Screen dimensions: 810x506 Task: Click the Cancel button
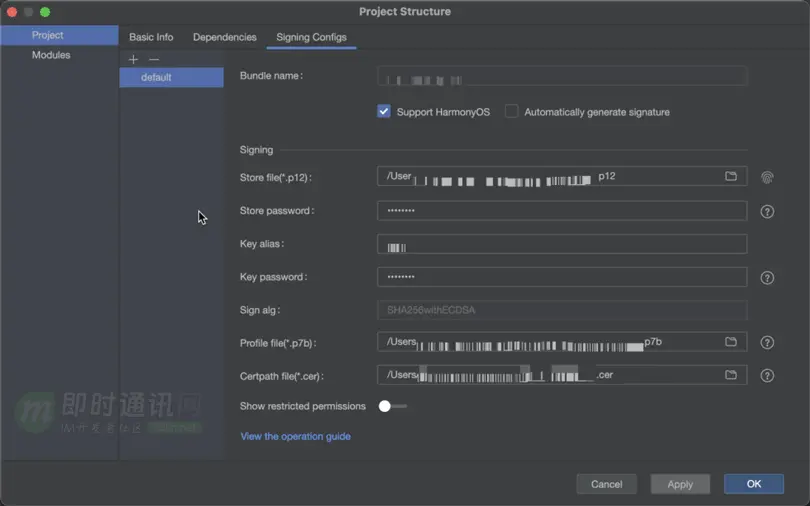[606, 484]
